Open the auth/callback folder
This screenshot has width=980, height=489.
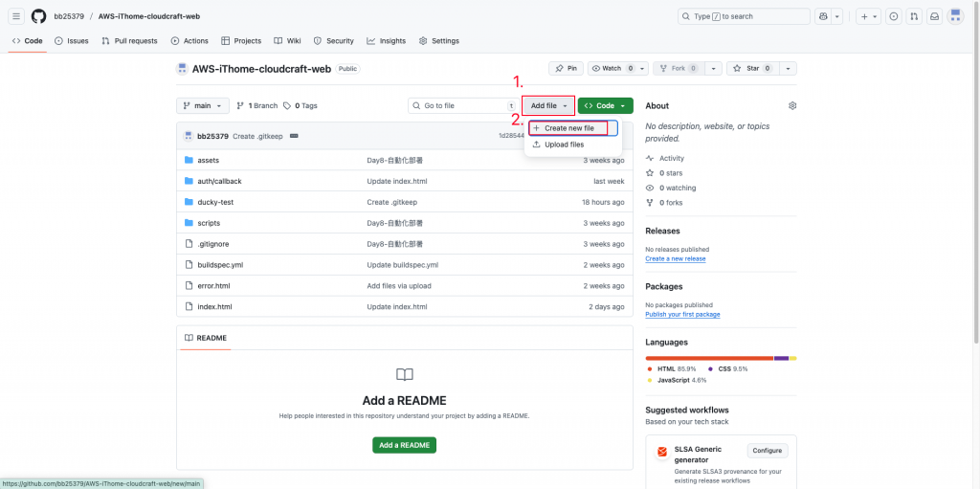219,182
